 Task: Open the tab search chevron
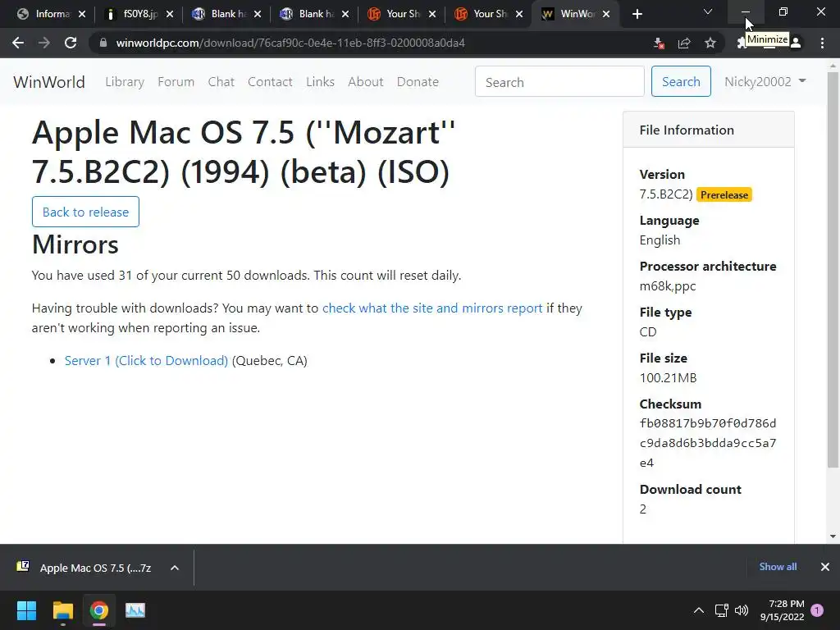[708, 11]
